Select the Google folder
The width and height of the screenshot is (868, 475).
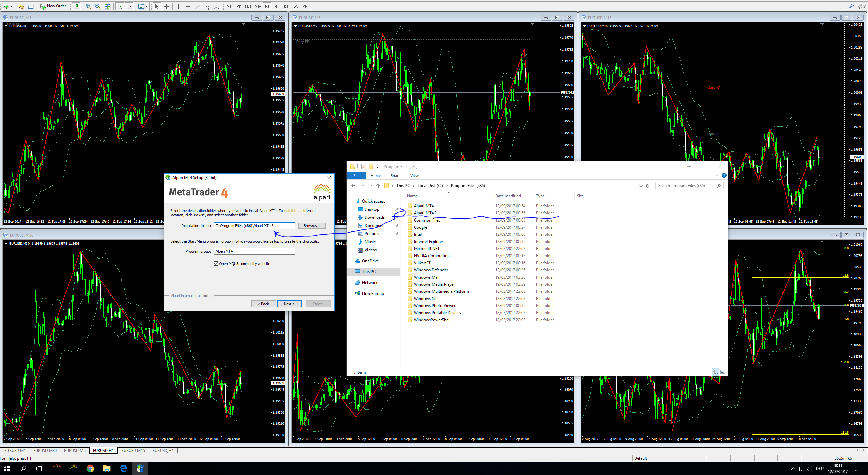pyautogui.click(x=420, y=227)
